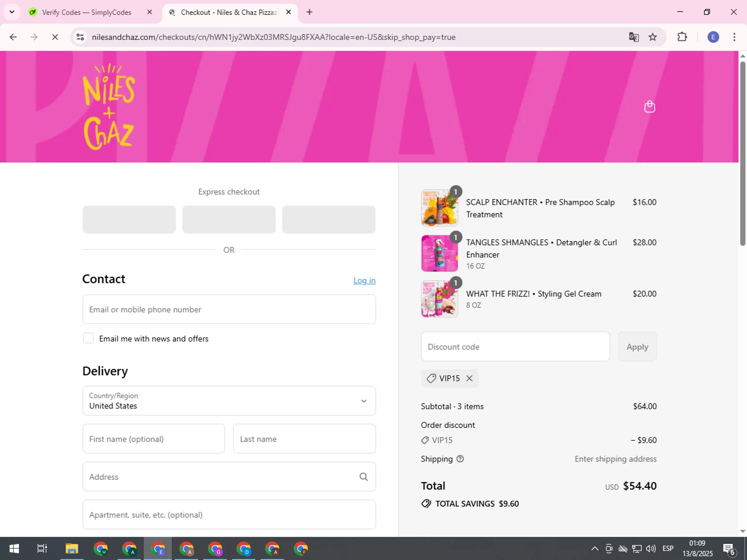Apply the discount code
Viewport: 747px width, 560px height.
637,346
